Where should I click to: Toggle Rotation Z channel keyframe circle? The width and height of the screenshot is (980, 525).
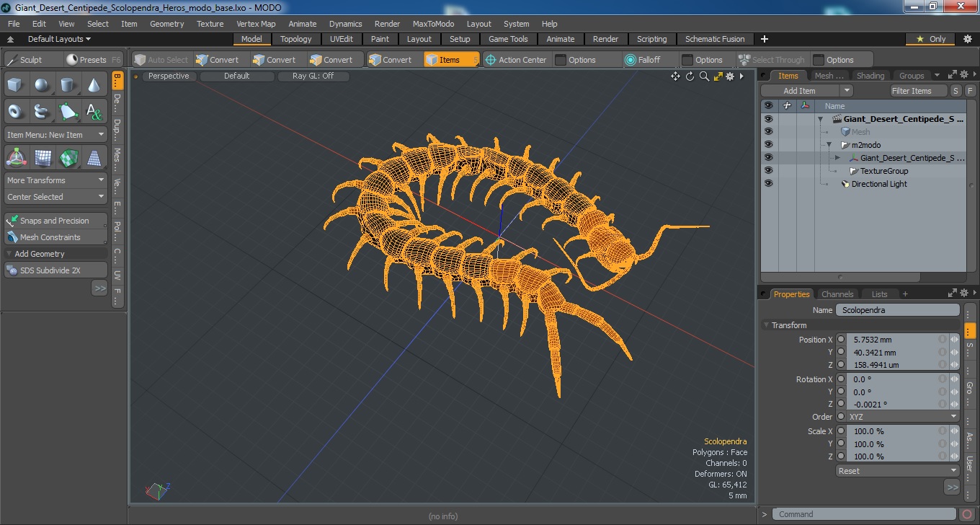click(x=840, y=405)
